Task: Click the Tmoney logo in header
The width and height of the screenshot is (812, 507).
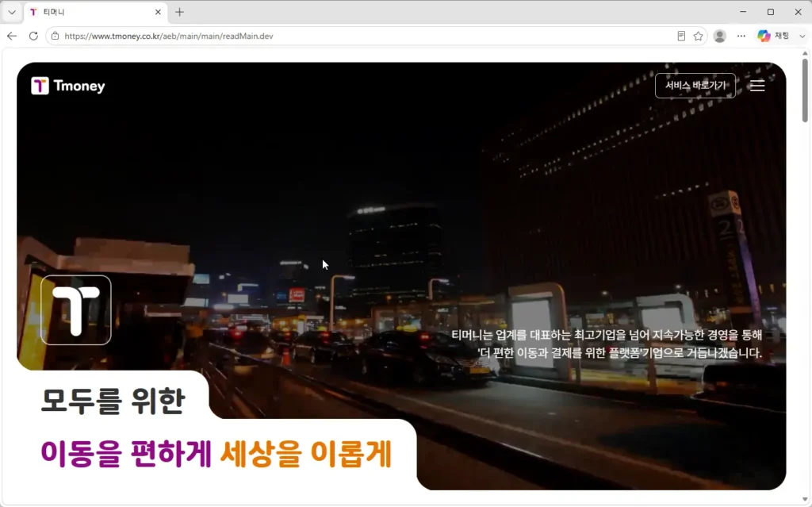Action: click(68, 86)
